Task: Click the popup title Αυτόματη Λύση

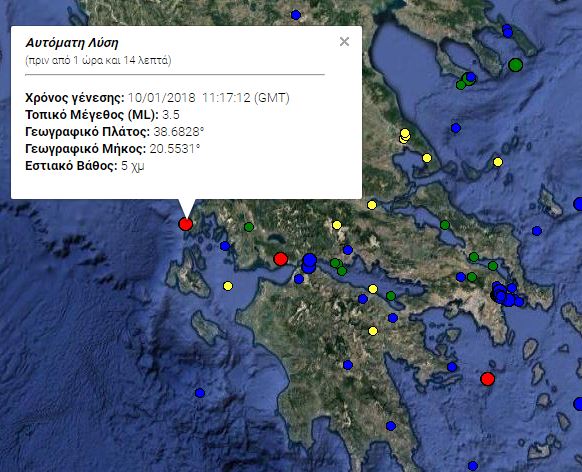Action: click(x=72, y=43)
